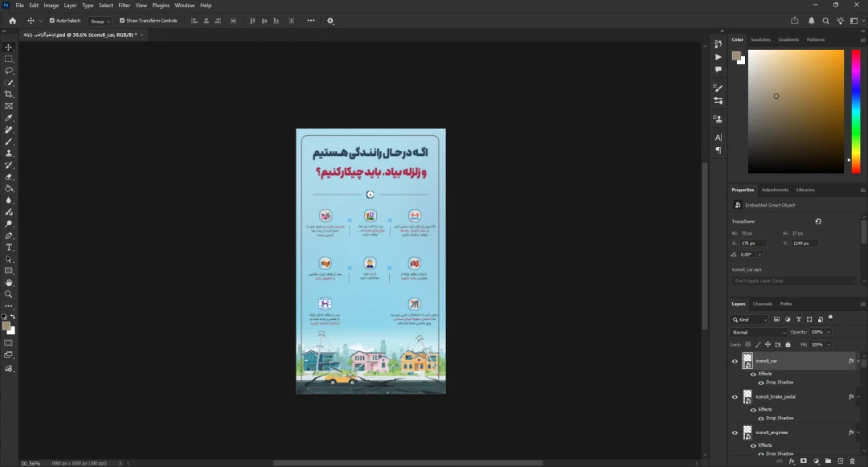Open the Normal blend mode dropdown
The image size is (868, 467).
759,332
